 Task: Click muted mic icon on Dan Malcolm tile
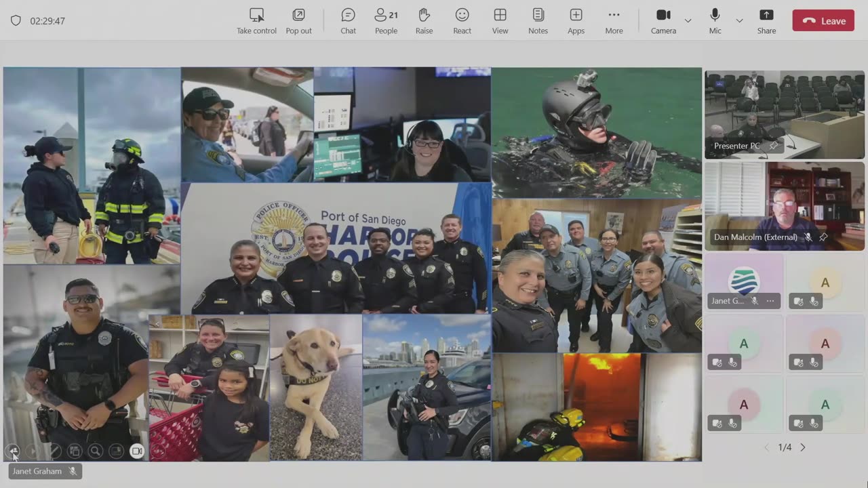[808, 237]
